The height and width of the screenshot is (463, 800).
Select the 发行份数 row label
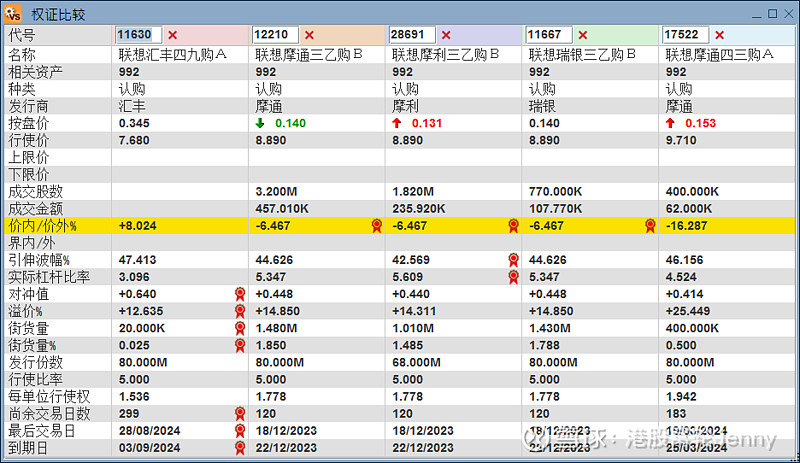tap(35, 362)
